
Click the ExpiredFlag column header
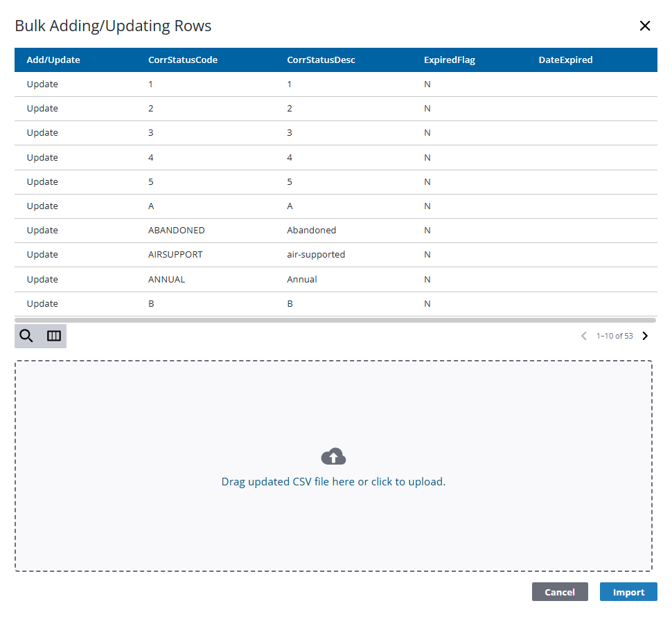coord(449,60)
